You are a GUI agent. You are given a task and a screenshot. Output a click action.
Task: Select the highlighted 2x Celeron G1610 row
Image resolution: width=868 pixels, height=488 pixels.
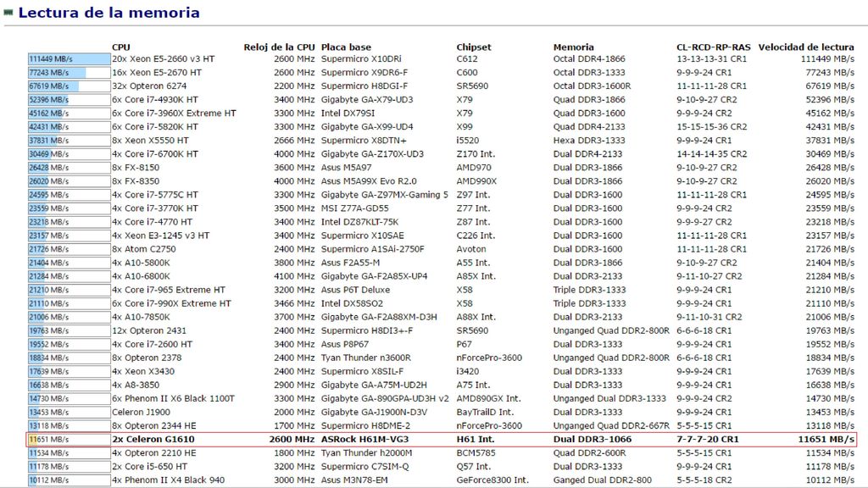(441, 440)
